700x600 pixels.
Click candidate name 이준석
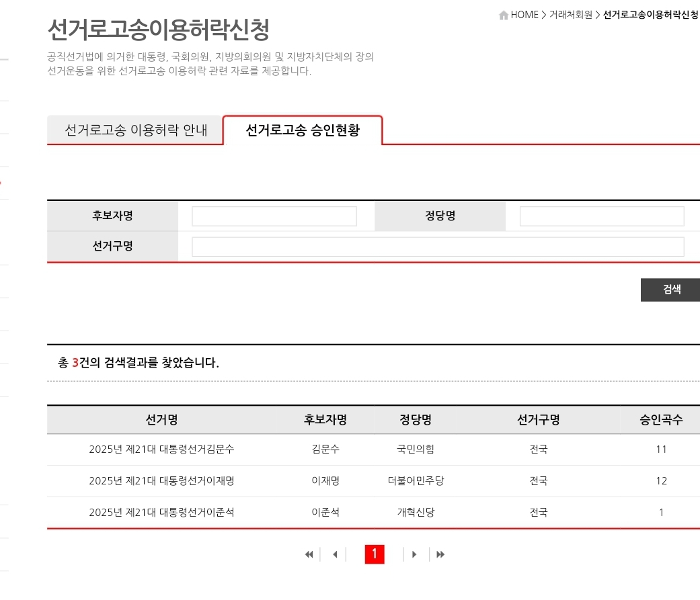tap(325, 513)
